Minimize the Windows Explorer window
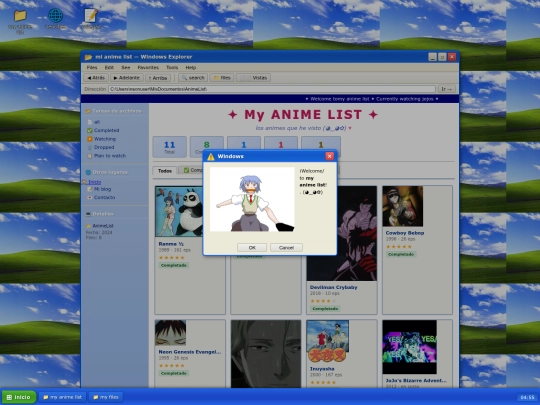This screenshot has width=540, height=405. click(x=433, y=57)
